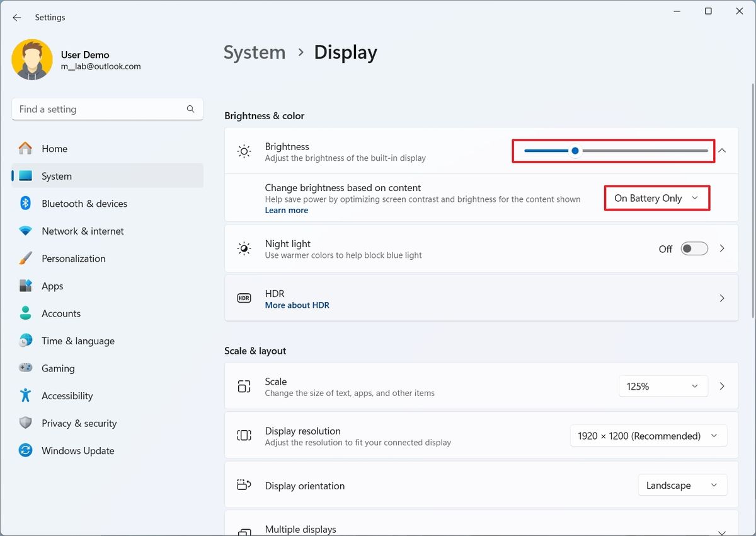Click the m__lab@outlook.com account email
756x536 pixels.
(101, 66)
